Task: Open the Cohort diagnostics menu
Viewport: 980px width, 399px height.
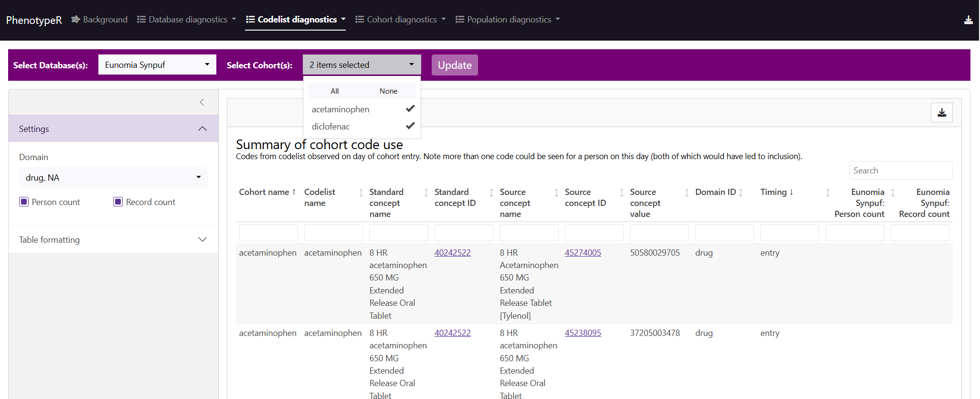Action: coord(401,20)
